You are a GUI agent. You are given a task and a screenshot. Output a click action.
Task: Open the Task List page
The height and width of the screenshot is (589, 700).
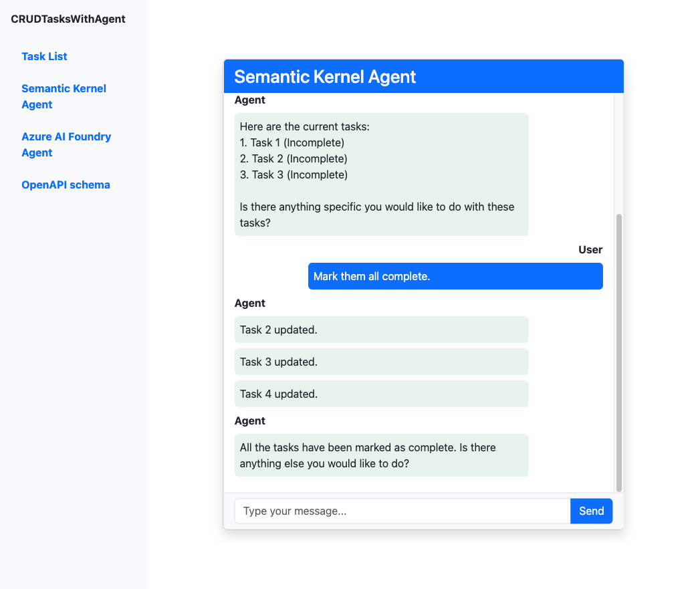[x=44, y=56]
